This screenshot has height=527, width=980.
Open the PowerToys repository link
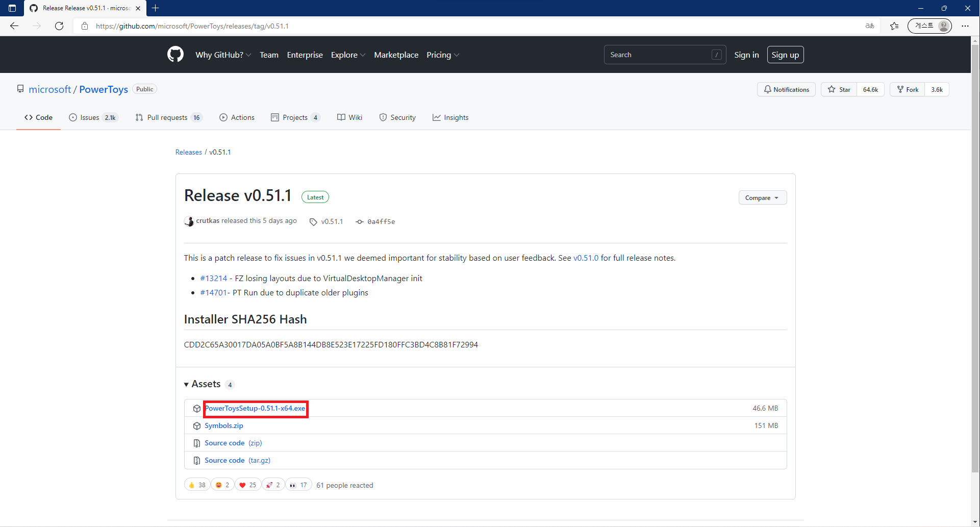pos(104,89)
